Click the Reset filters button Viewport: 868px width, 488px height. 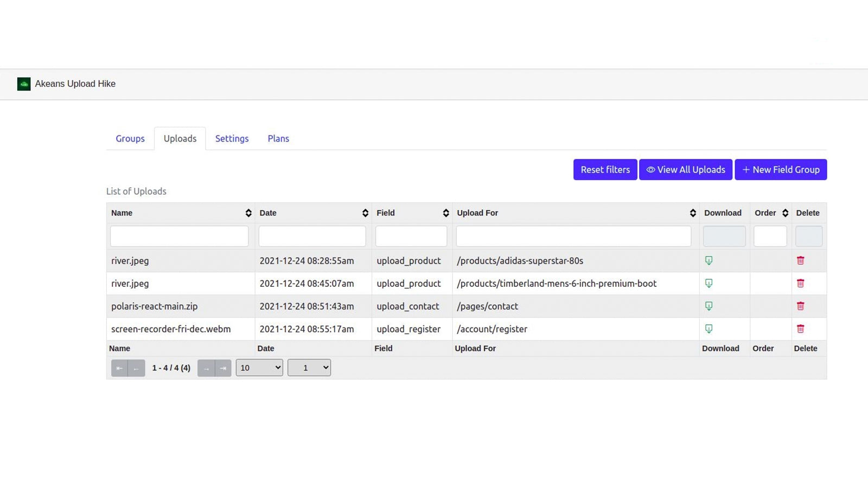pos(605,169)
